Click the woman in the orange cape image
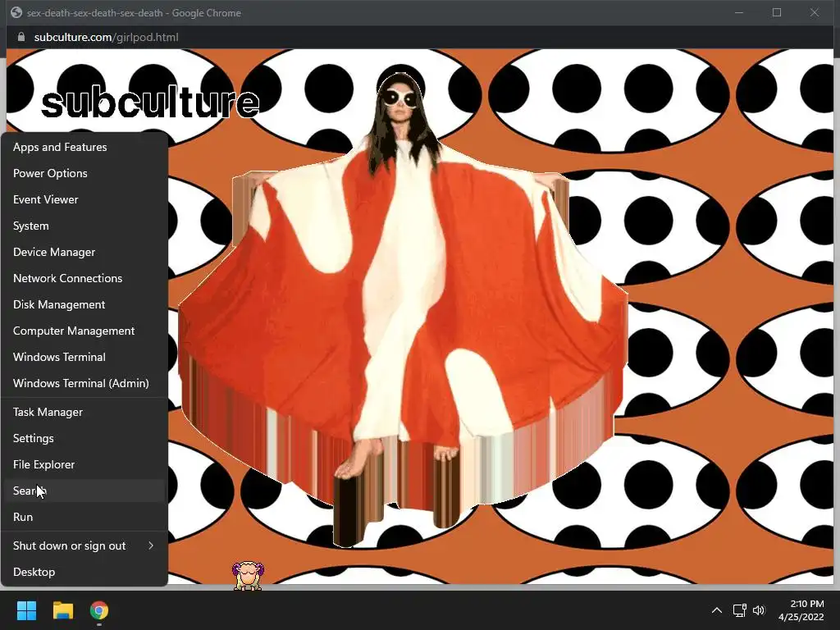Screen dimensions: 840x630 click(402, 311)
